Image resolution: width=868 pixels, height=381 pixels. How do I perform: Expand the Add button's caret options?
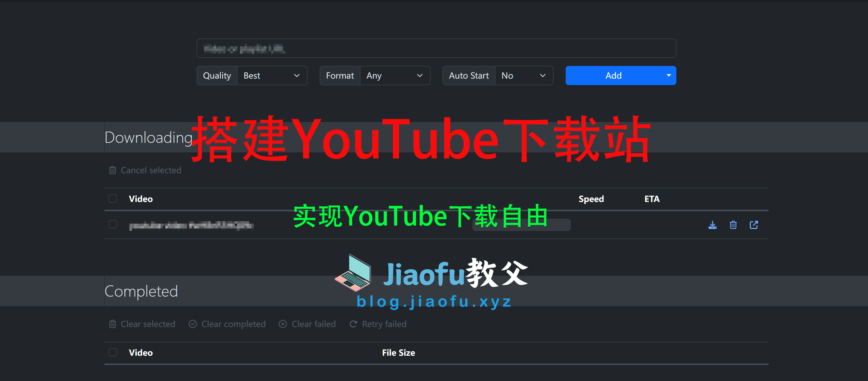tap(669, 76)
